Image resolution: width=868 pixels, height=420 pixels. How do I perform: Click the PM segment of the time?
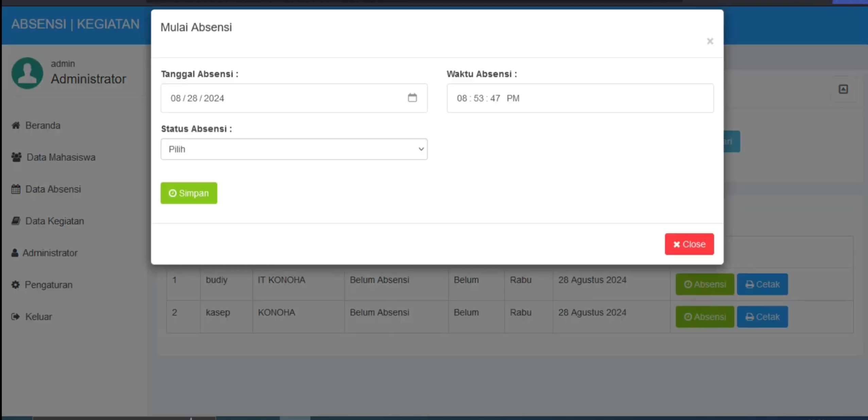click(513, 99)
